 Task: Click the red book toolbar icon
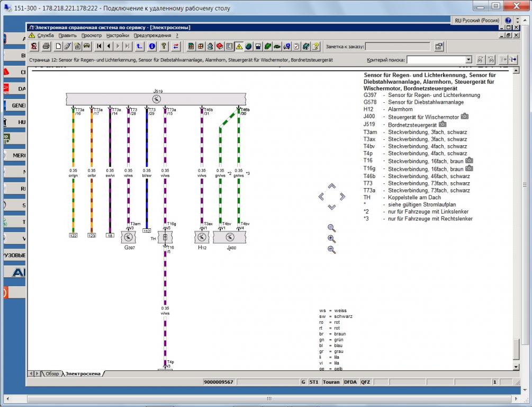pos(220,46)
